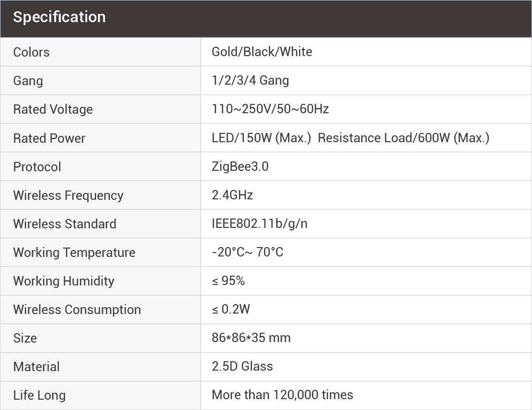Click the IEEE802.11b/g/n value
The height and width of the screenshot is (410, 532).
pyautogui.click(x=260, y=223)
